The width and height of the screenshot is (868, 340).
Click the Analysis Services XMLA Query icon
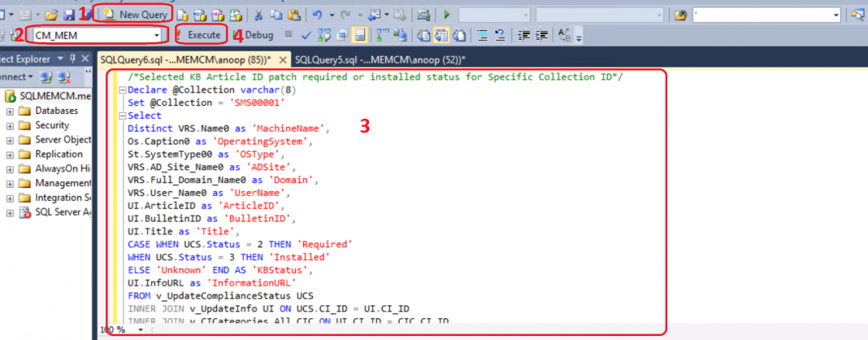pyautogui.click(x=236, y=15)
